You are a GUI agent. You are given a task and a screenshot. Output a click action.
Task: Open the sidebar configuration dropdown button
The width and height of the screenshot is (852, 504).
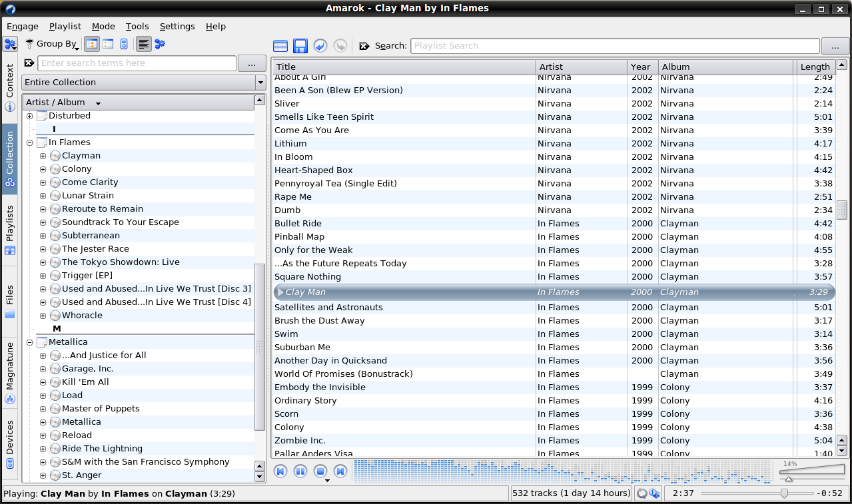[10, 45]
